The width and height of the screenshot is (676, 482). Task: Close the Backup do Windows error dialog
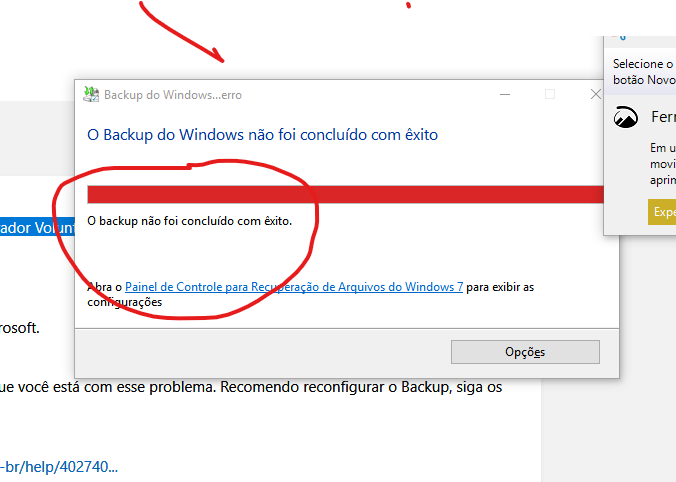[595, 94]
